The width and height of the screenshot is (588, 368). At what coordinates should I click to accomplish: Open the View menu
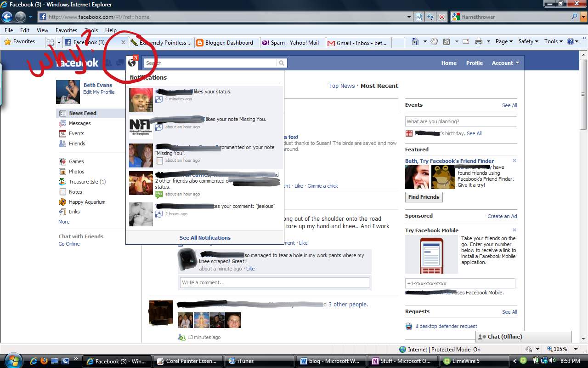[42, 30]
